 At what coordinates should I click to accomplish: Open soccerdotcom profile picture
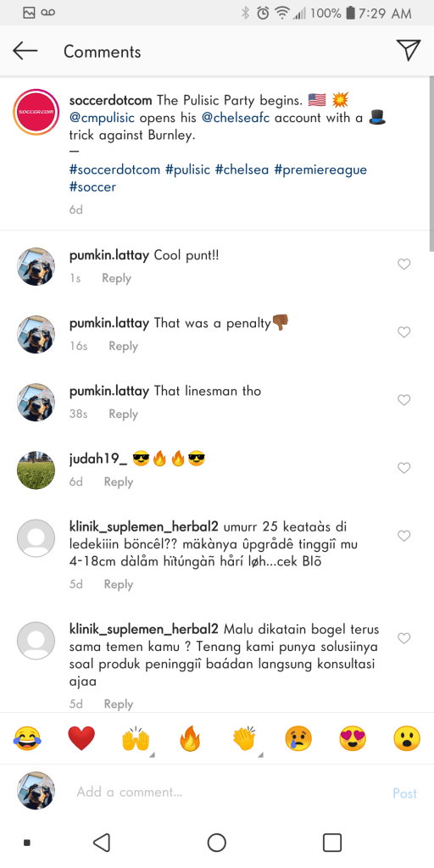(x=36, y=112)
